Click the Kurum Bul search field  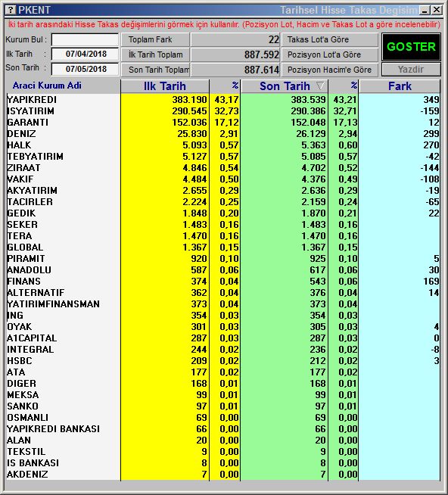click(x=86, y=40)
